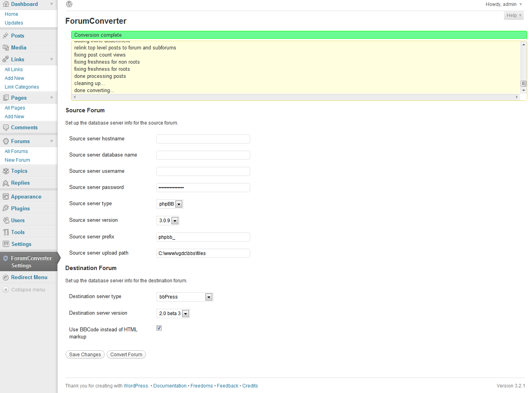This screenshot has width=532, height=393.
Task: Collapse the Links submenu arrow
Action: click(51, 59)
